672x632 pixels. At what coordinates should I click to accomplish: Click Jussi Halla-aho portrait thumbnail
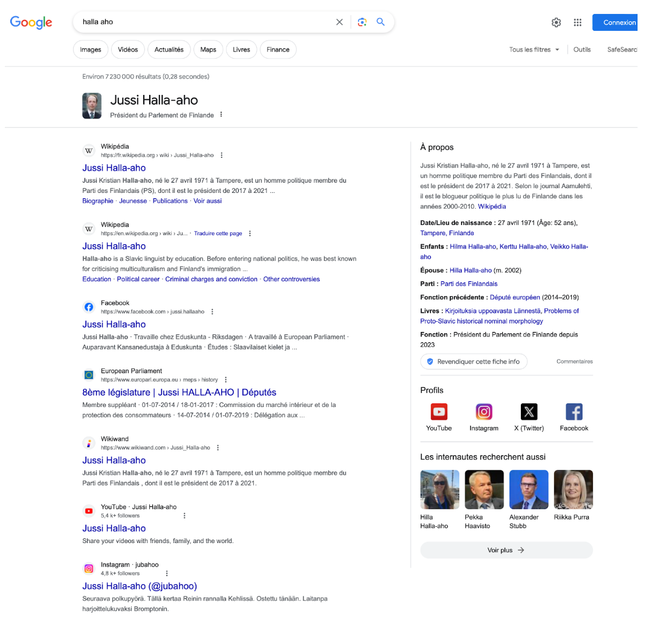point(92,105)
